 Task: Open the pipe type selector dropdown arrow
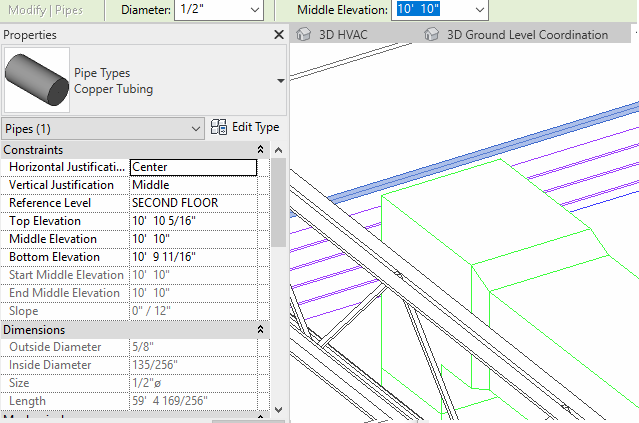tap(280, 81)
